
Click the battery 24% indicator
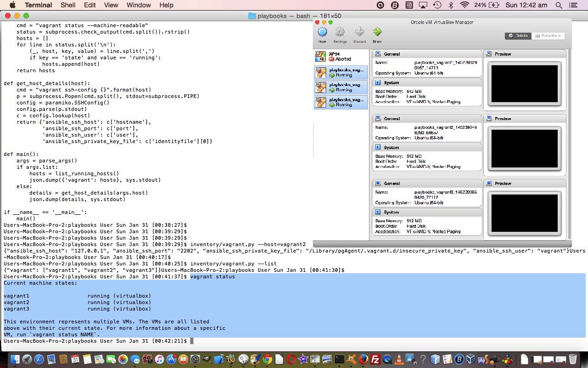tap(487, 5)
